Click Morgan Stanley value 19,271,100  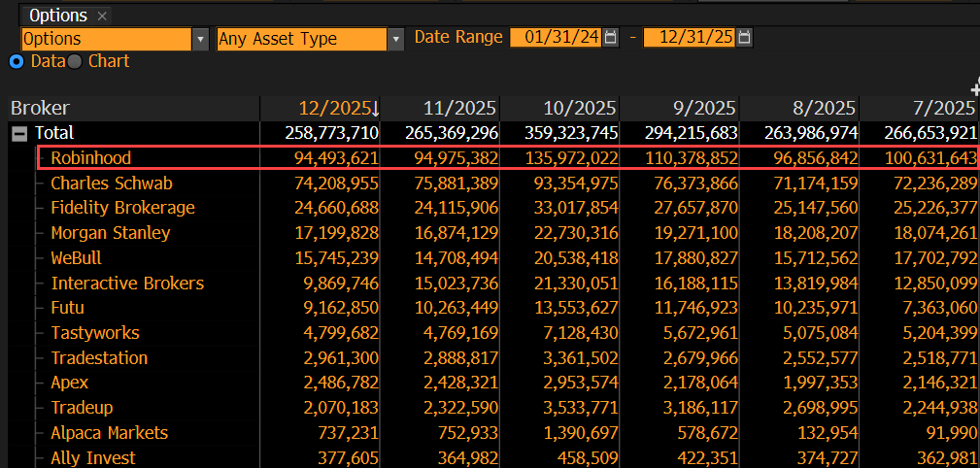[695, 233]
